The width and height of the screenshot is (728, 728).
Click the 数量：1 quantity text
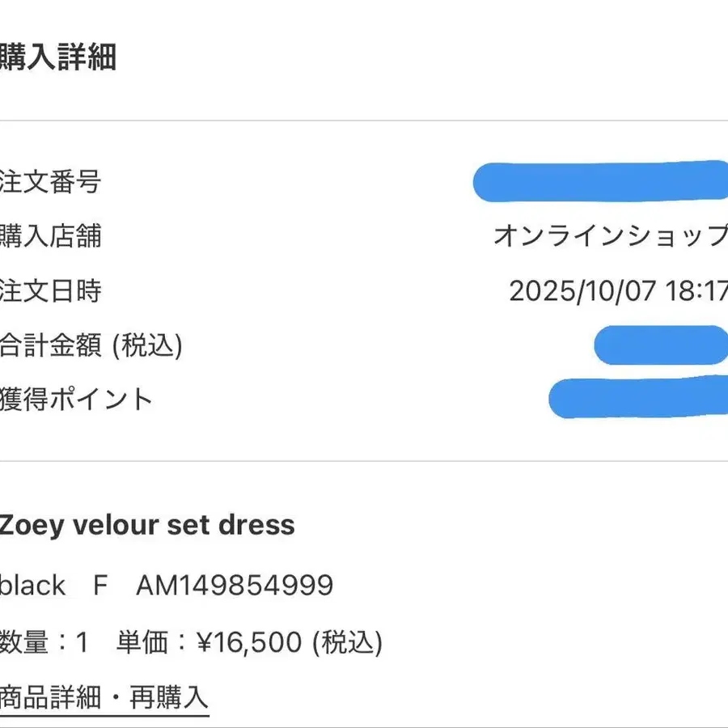click(x=44, y=642)
